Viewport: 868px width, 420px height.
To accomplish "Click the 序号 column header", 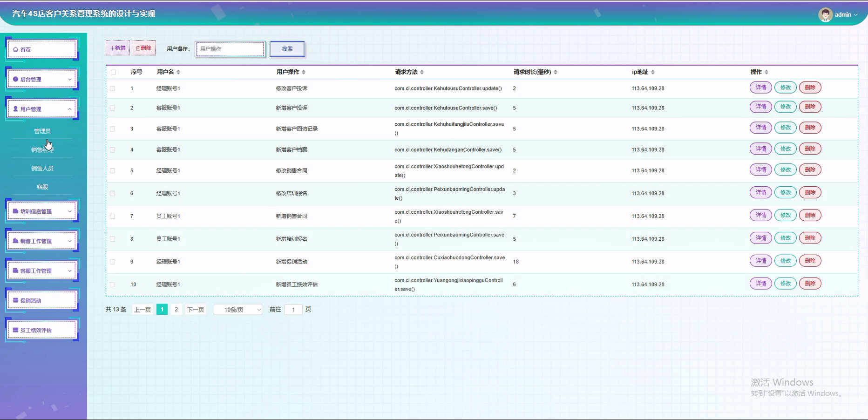I will pyautogui.click(x=136, y=72).
